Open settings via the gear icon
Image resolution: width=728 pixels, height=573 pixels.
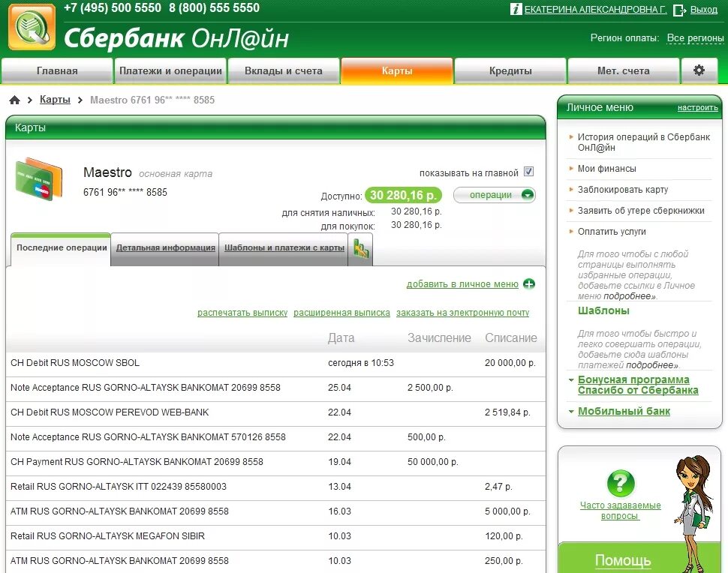tap(699, 70)
